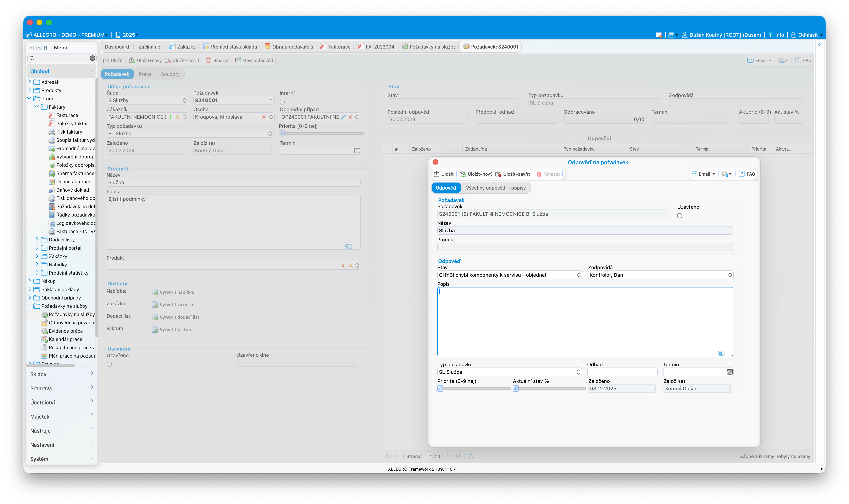Clear the Produkt field with red X
Image resolution: width=849 pixels, height=504 pixels.
click(x=343, y=265)
